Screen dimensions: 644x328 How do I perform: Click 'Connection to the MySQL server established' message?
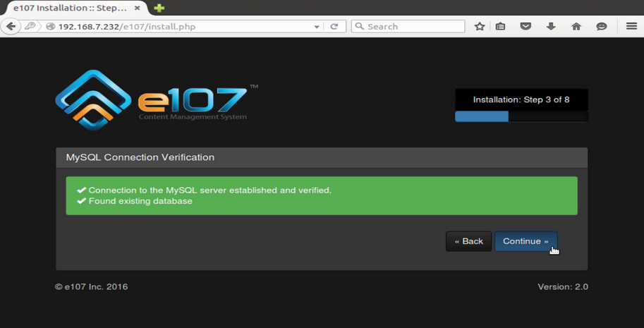pos(210,190)
